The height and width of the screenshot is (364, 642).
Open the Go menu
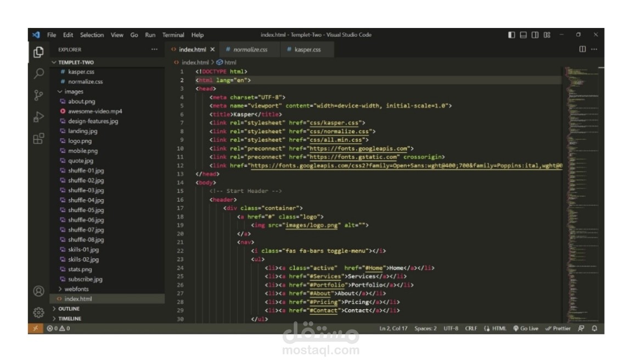click(x=134, y=35)
